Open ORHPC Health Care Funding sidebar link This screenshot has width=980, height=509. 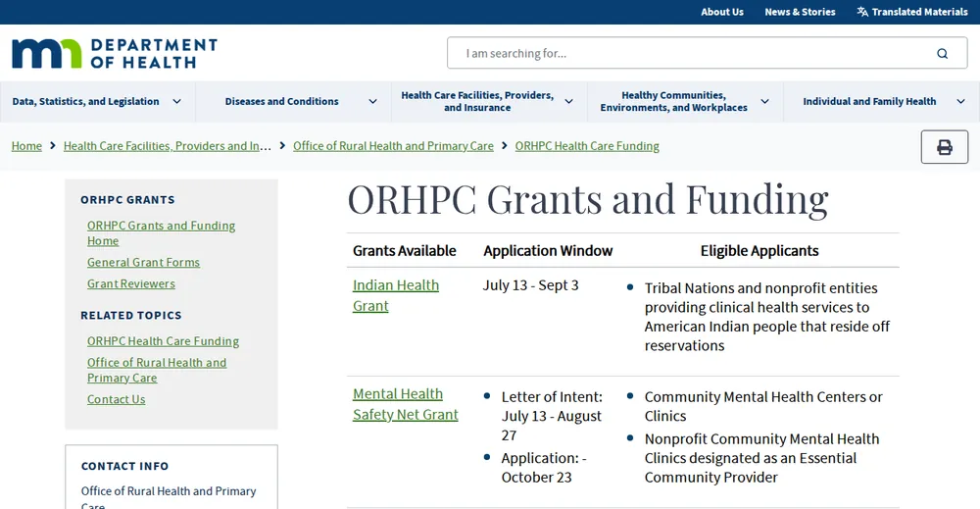163,341
